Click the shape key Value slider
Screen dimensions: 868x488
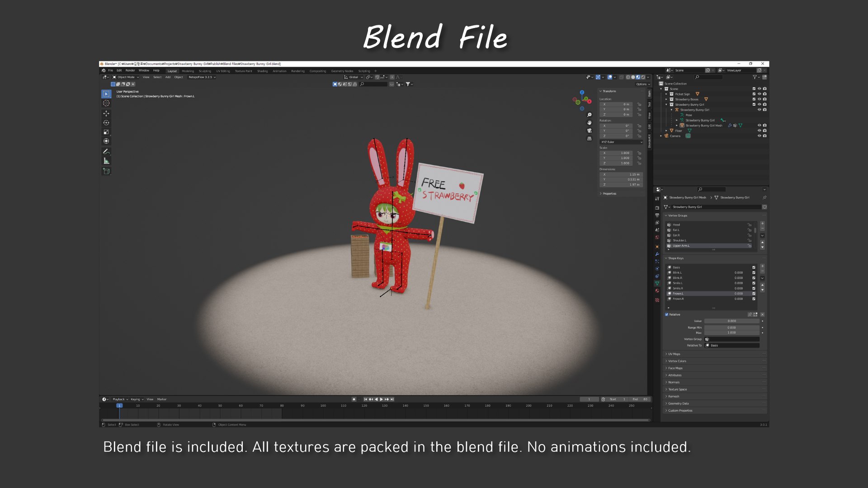click(731, 321)
